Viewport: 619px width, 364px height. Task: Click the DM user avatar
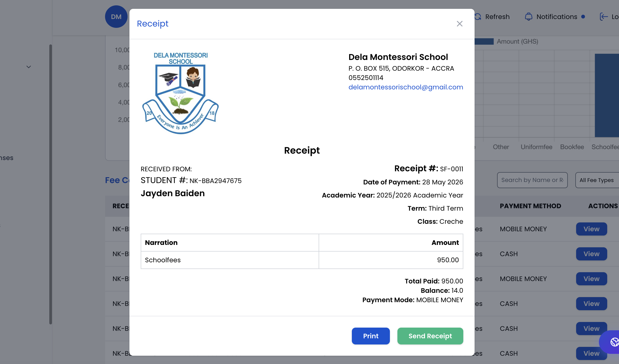116,17
